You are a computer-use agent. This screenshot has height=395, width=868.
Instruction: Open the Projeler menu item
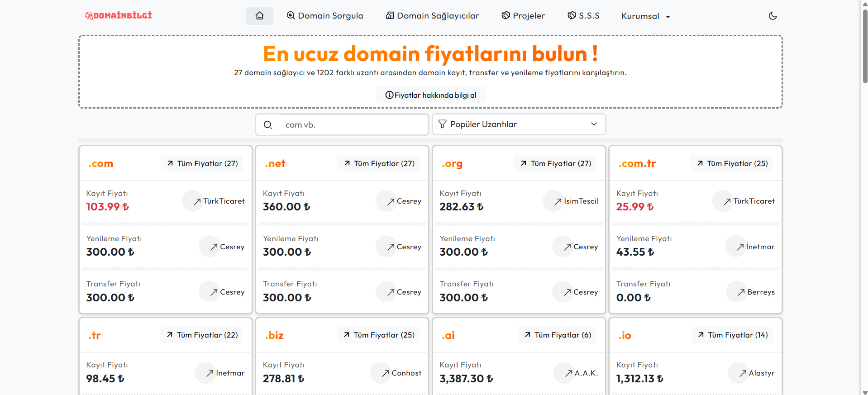[x=523, y=16]
